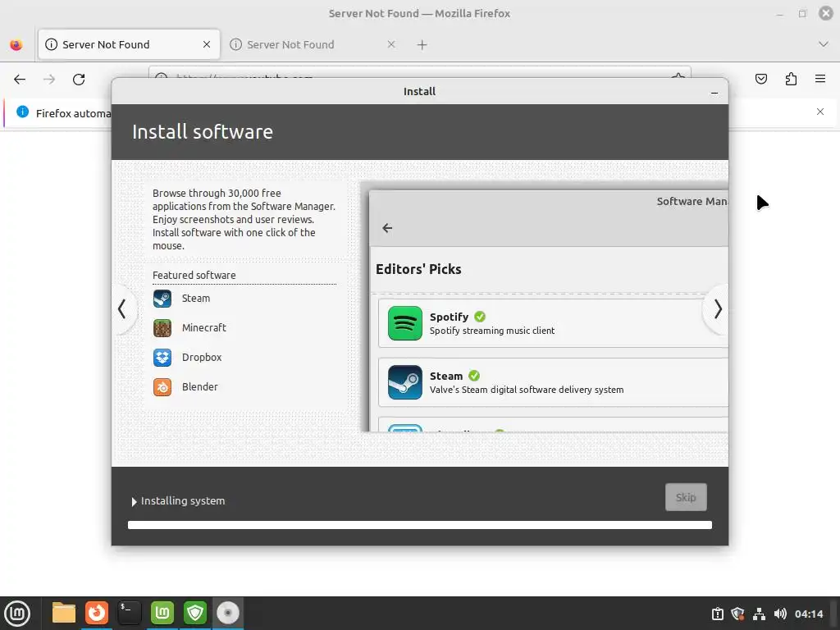Image resolution: width=840 pixels, height=630 pixels.
Task: Open the Files folder in the taskbar
Action: pyautogui.click(x=64, y=613)
